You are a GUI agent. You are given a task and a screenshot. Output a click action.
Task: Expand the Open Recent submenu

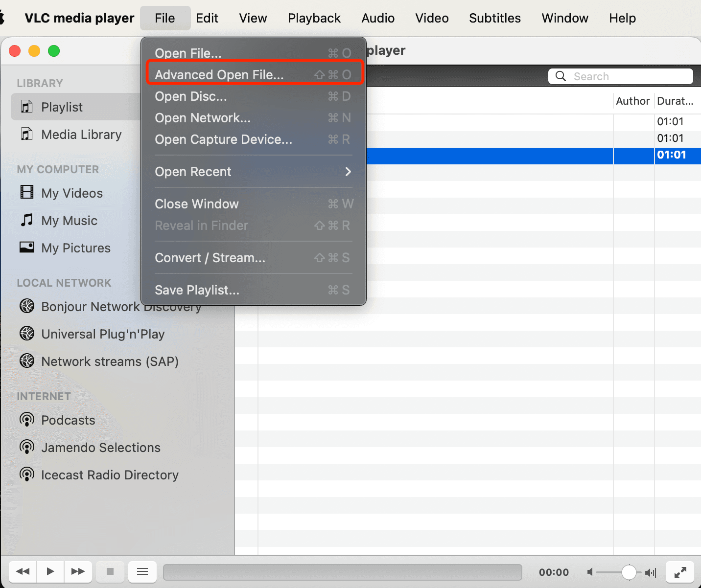coord(254,172)
